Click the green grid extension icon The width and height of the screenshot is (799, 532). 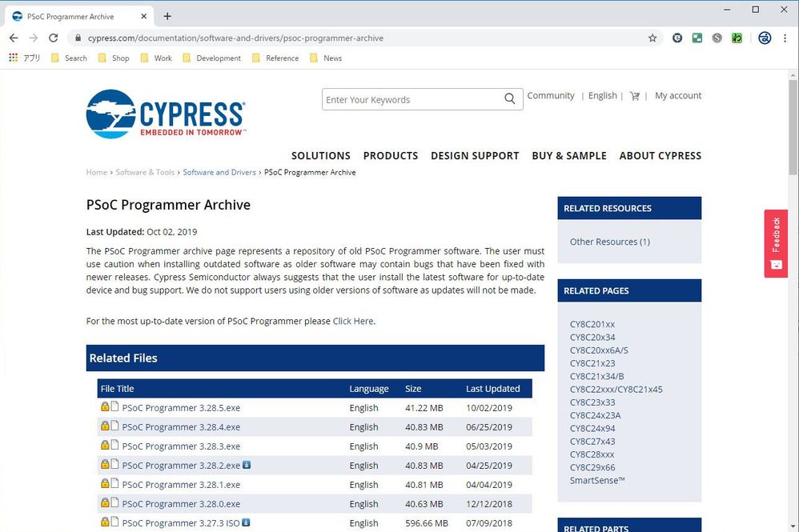tap(697, 38)
